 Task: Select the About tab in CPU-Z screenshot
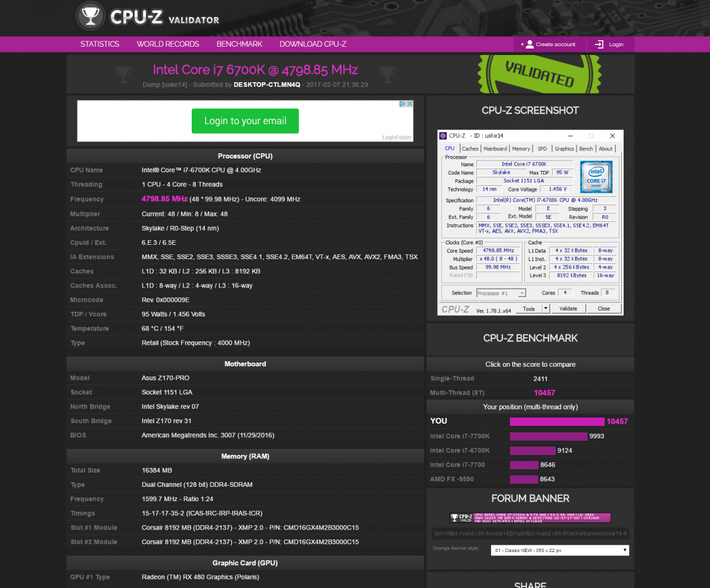[x=606, y=148]
